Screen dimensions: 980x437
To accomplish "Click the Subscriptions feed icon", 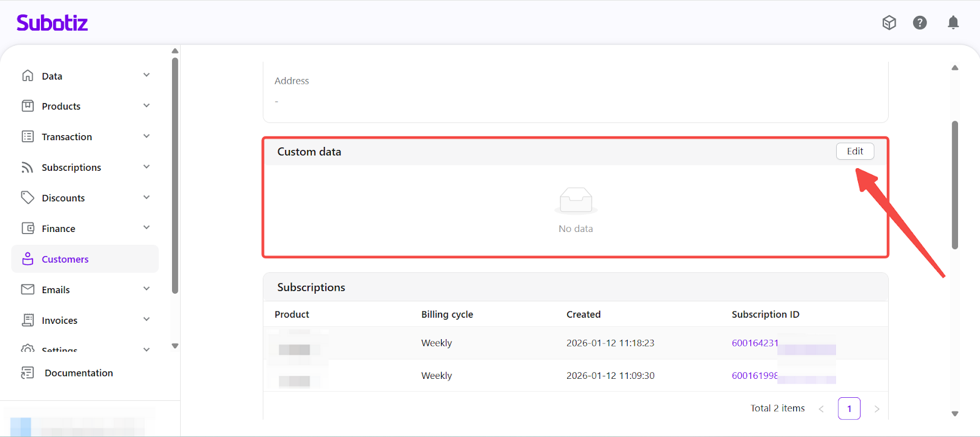I will coord(28,167).
